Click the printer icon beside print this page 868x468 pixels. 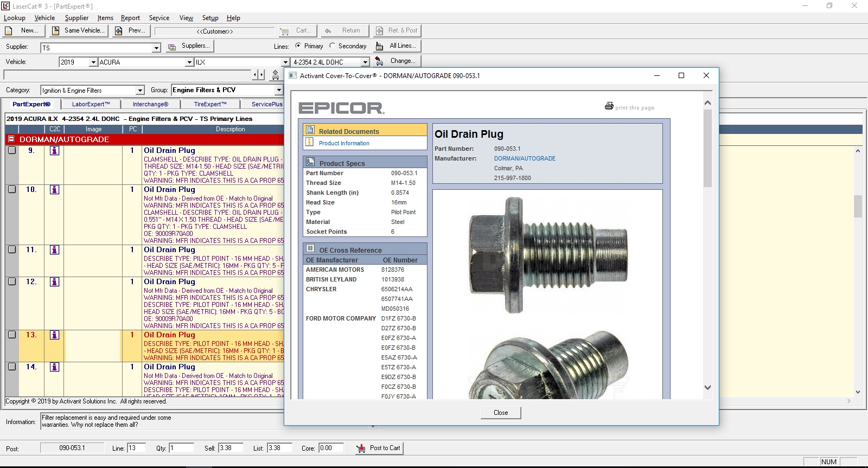(609, 106)
